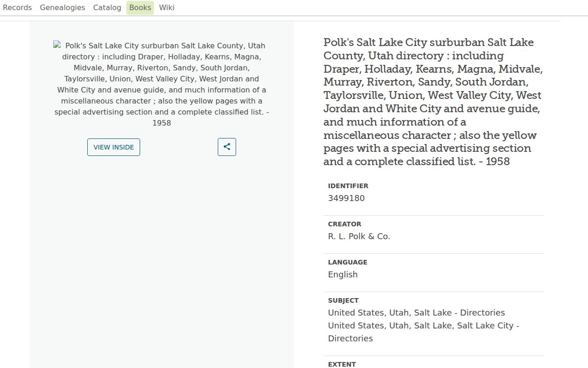Click the Polk's directory title heading
The width and height of the screenshot is (588, 368).
433,102
